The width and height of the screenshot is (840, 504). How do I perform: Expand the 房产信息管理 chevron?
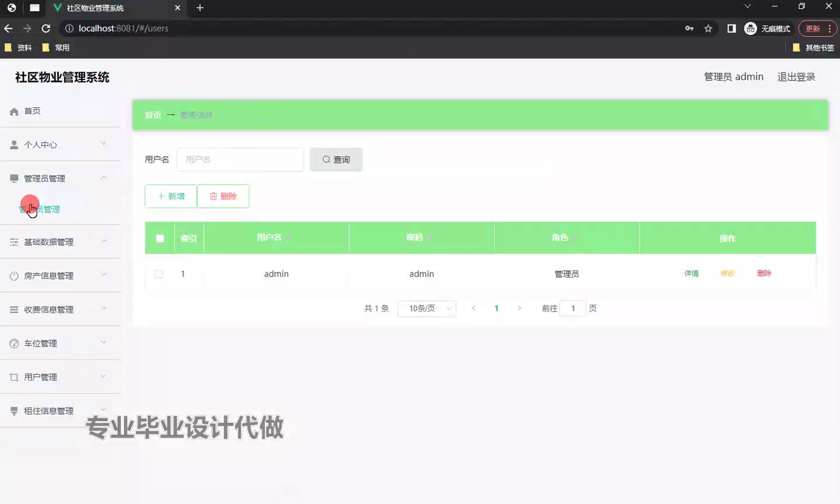point(103,275)
